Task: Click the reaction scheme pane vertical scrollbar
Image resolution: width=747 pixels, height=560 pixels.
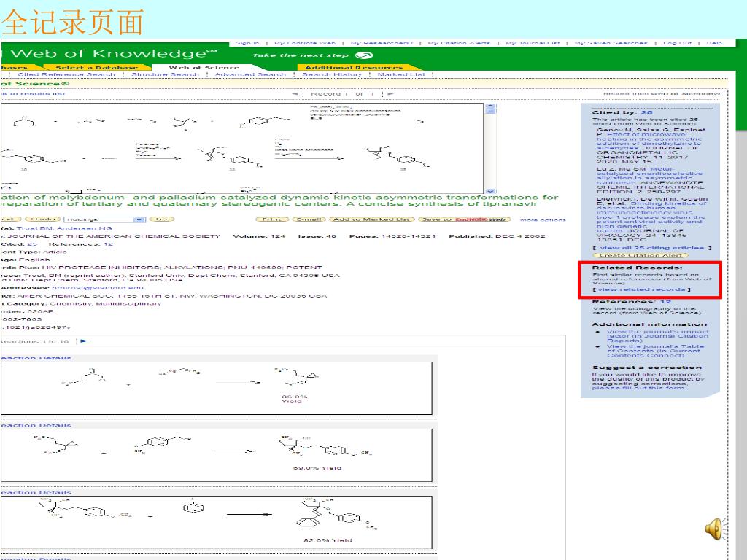Action: pos(490,149)
